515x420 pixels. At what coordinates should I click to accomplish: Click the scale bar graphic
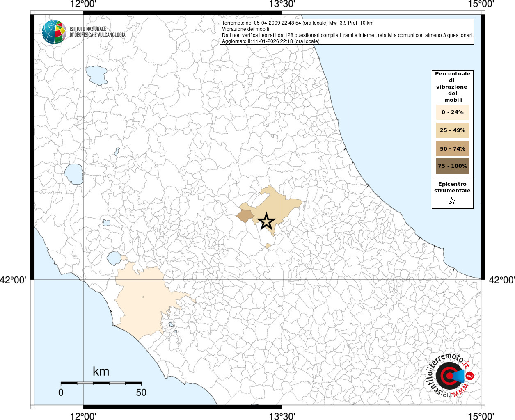point(101,383)
